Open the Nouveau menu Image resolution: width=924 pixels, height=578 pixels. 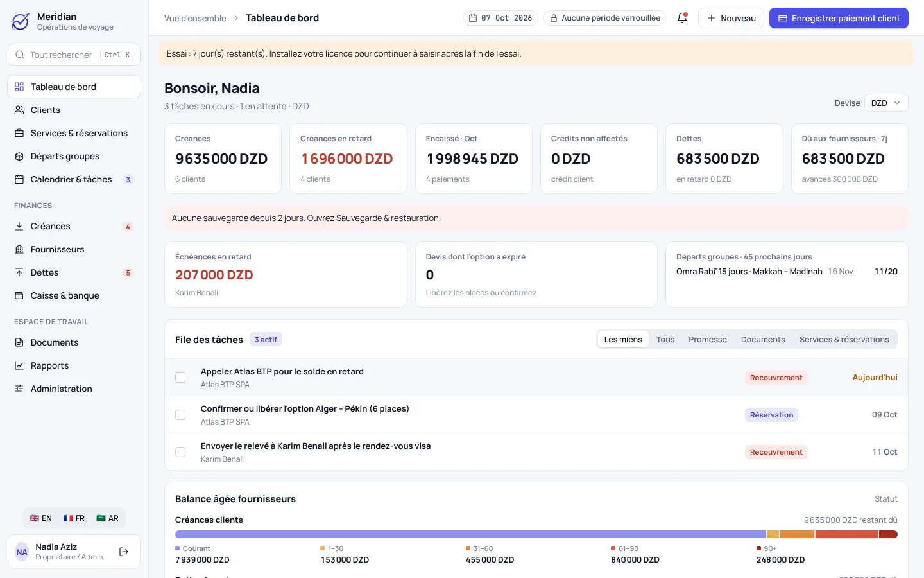[732, 18]
